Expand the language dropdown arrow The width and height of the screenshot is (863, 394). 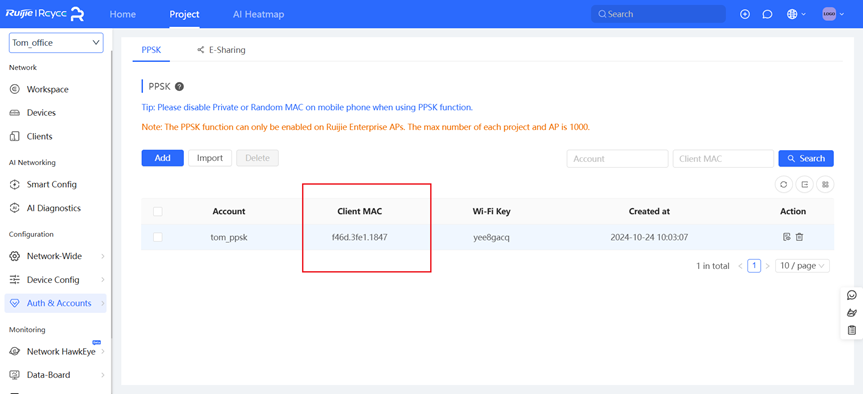coord(804,14)
